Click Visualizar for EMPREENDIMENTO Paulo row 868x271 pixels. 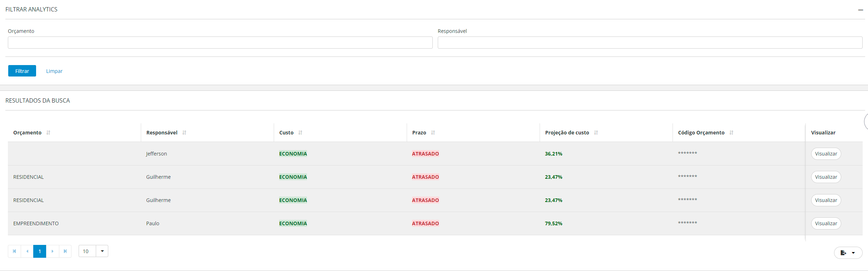click(826, 223)
